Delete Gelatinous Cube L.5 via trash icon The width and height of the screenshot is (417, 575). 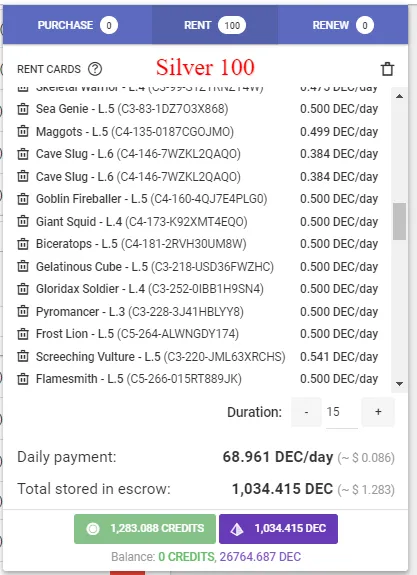(x=23, y=266)
